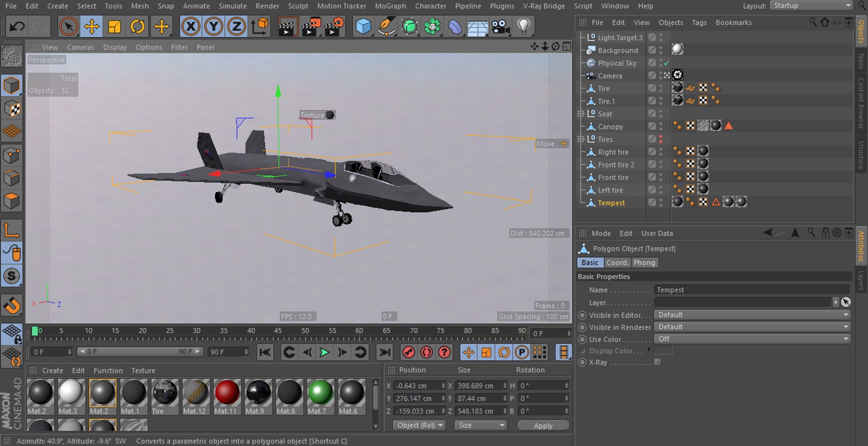This screenshot has width=868, height=446.
Task: Select the red Mat.11 material
Action: [x=226, y=397]
